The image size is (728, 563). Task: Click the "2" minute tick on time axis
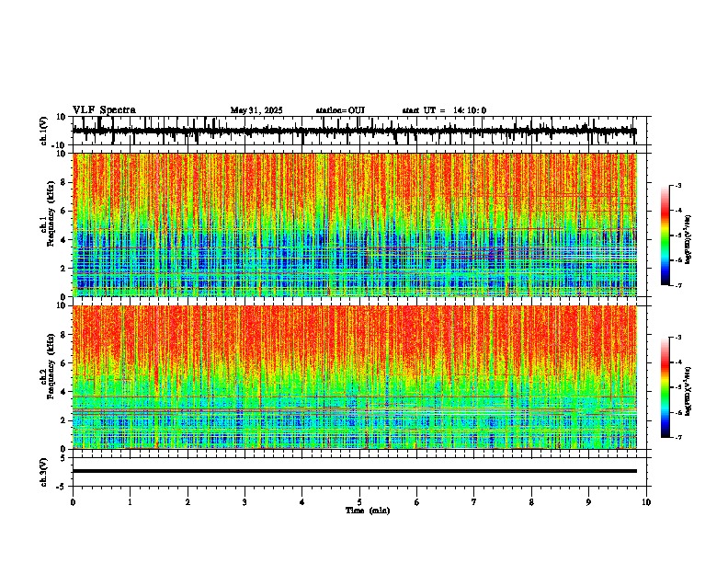[x=188, y=502]
